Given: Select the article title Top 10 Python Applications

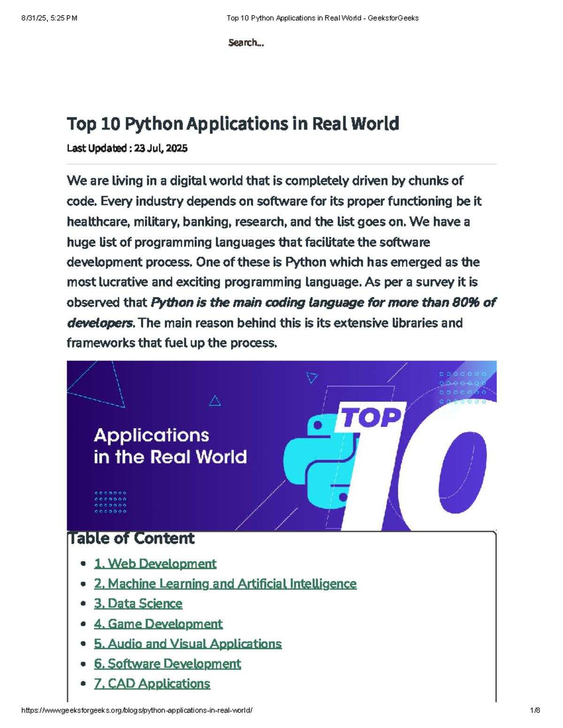Looking at the screenshot, I should pos(233,123).
